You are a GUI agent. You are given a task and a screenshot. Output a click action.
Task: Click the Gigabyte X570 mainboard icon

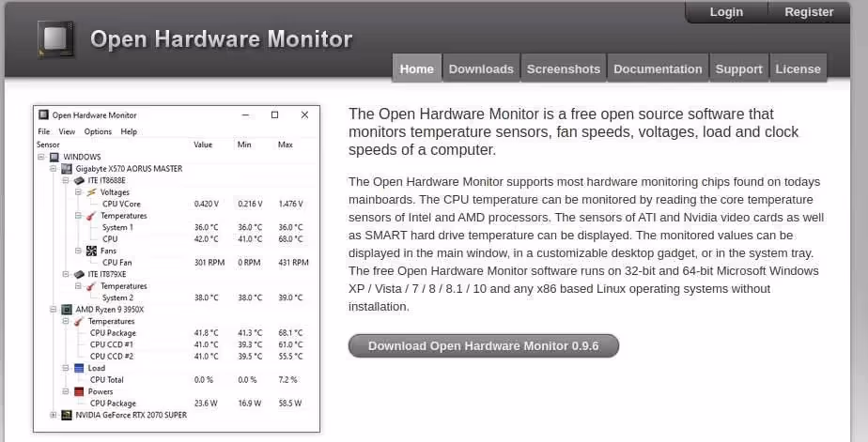(67, 169)
